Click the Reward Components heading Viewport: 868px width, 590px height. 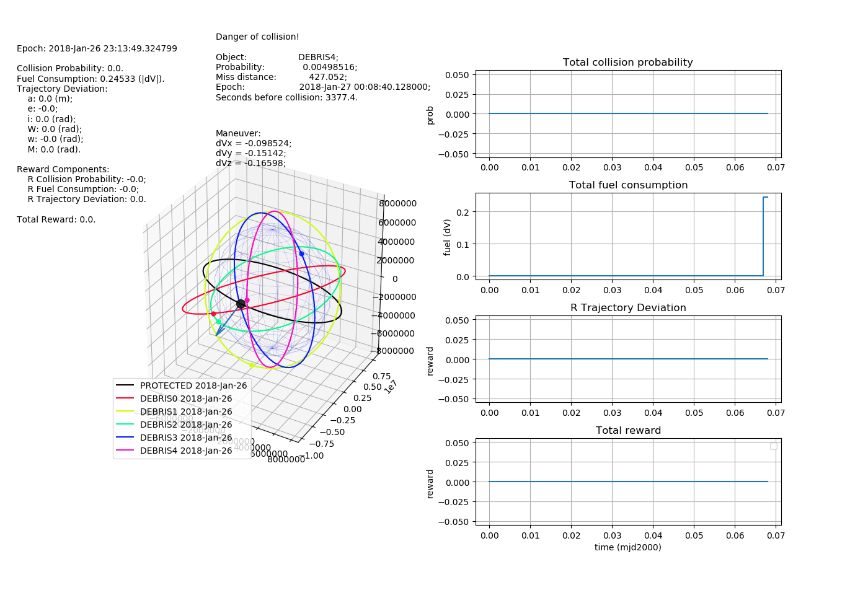[x=63, y=169]
